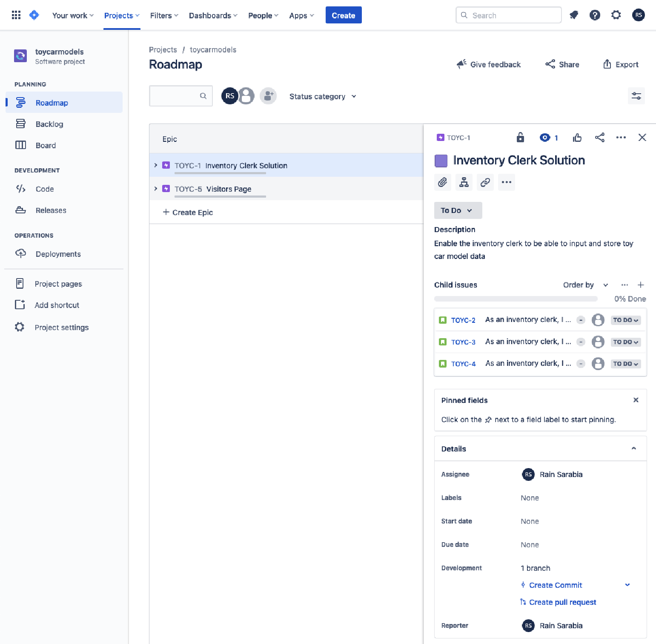Open the TOYC-2 child issue link
Screen dimensions: 656x644
point(463,320)
